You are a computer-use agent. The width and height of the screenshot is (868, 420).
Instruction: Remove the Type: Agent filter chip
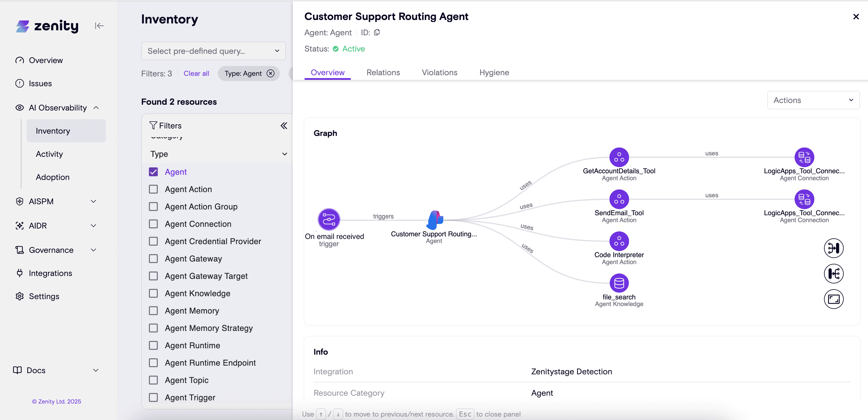(x=271, y=73)
